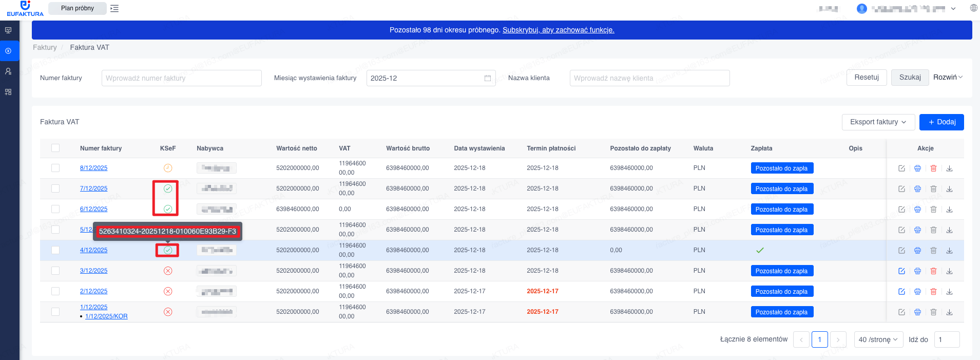
Task: Collapse the sidebar with the menu fold icon
Action: tap(114, 8)
